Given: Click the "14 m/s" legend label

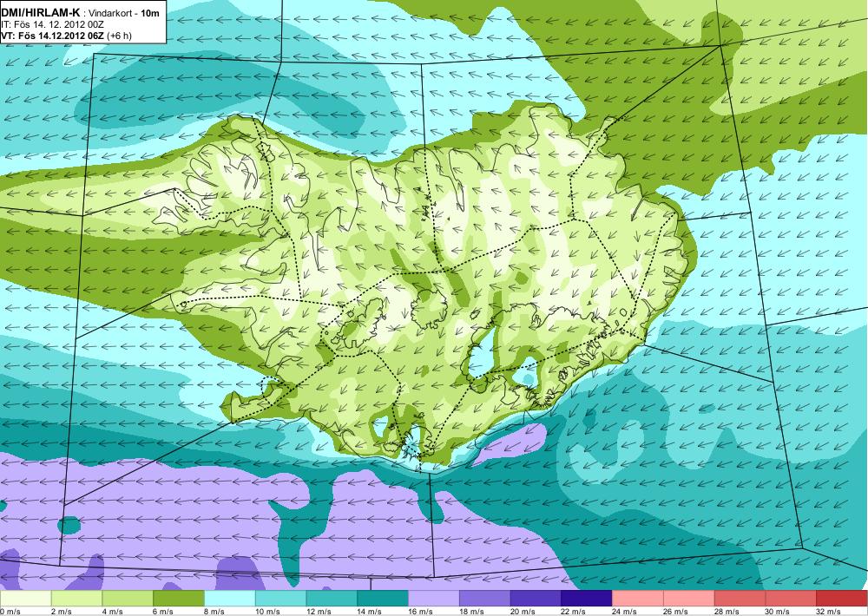Looking at the screenshot, I should pos(370,612).
